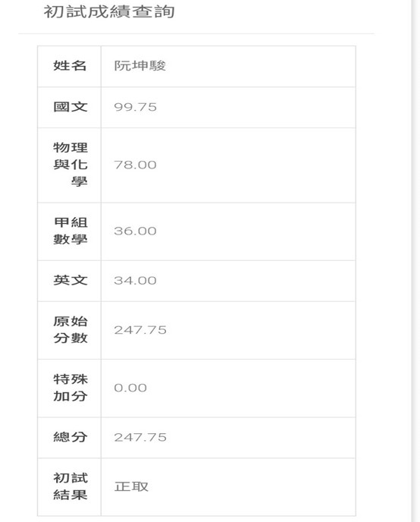This screenshot has width=420, height=522.
Task: Click the 英文 label cell
Action: (x=70, y=281)
